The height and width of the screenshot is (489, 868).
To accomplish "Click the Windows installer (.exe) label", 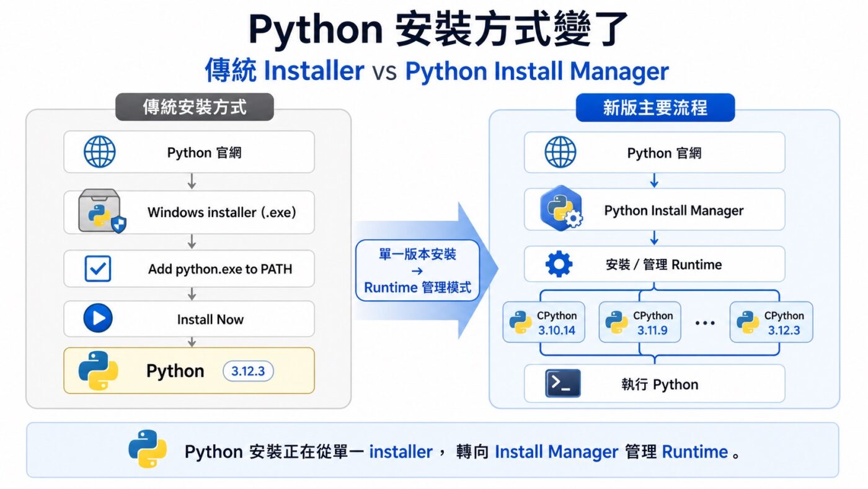I will (x=221, y=212).
